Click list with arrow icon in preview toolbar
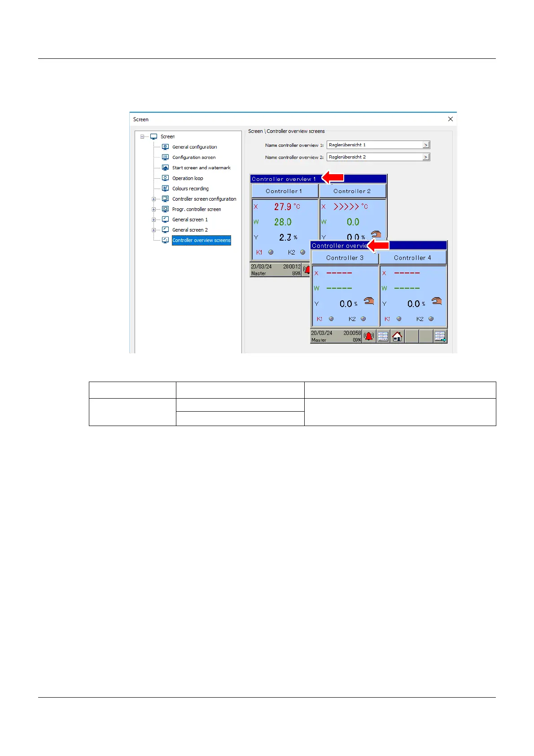The width and height of the screenshot is (534, 756). pyautogui.click(x=440, y=336)
